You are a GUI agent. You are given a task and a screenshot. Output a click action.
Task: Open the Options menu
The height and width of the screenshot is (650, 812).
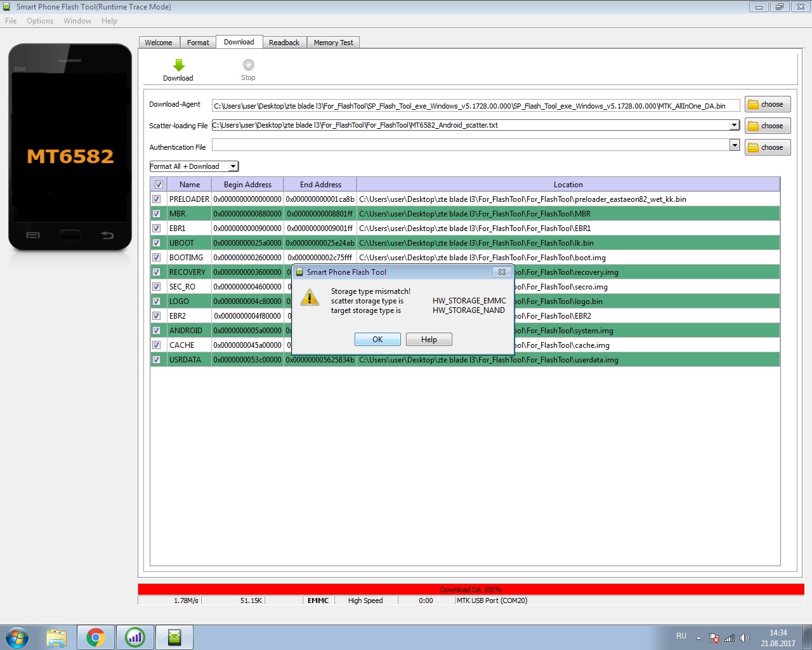pyautogui.click(x=40, y=21)
